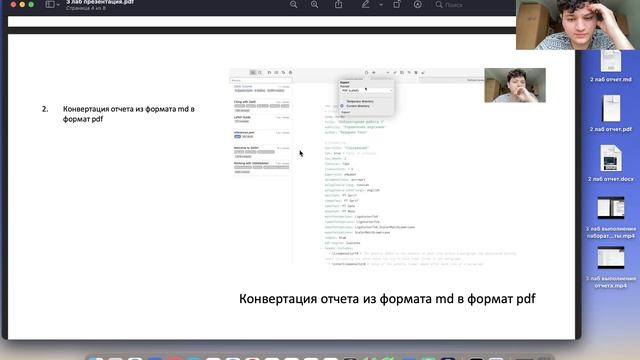Activate the highlight pen tool

click(365, 4)
